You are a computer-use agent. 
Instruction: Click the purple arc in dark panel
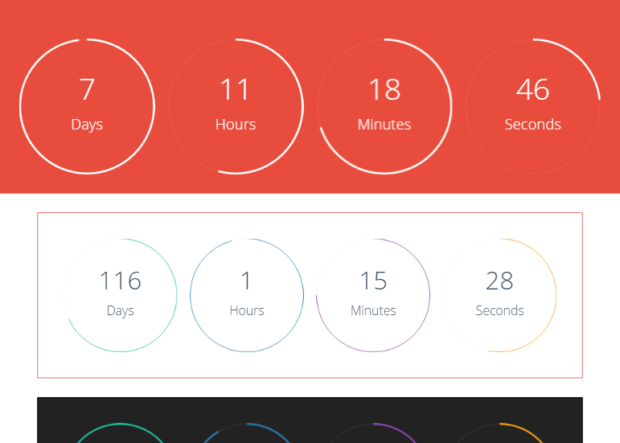[395, 431]
